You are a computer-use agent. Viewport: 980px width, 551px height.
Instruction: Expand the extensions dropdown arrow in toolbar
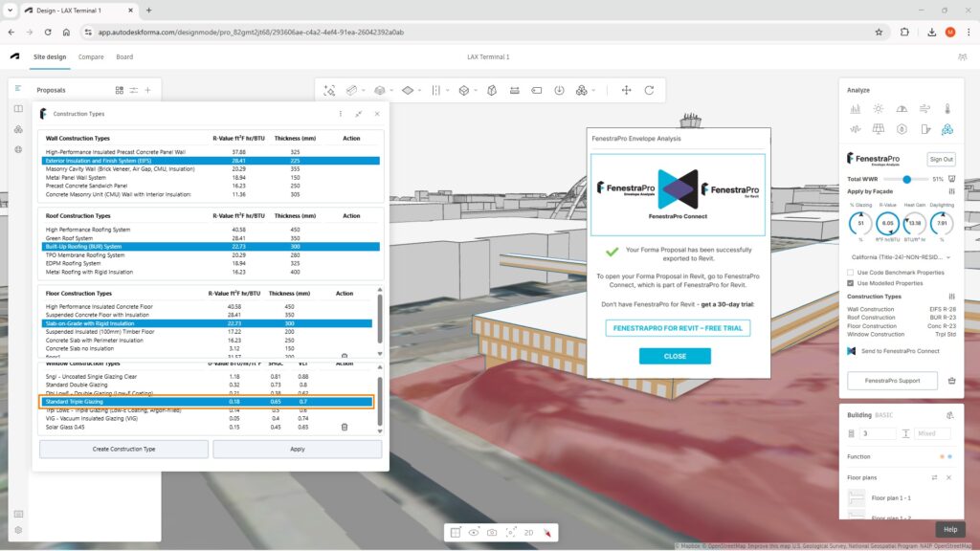594,90
